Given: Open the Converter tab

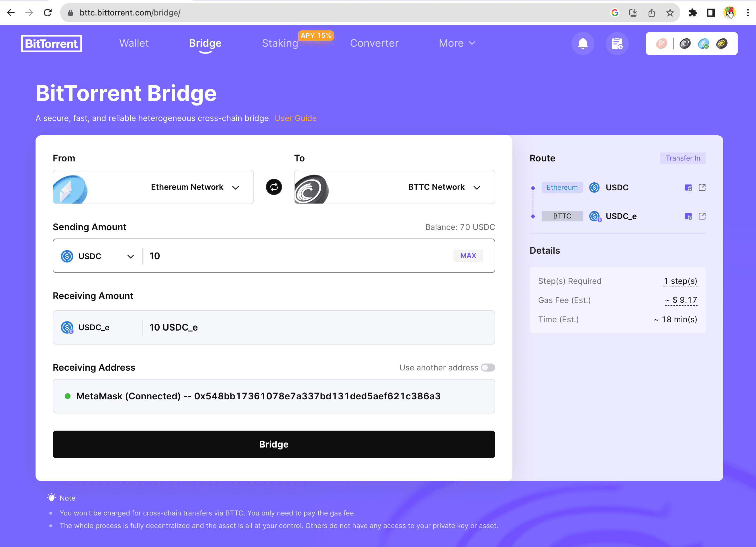Looking at the screenshot, I should (x=374, y=43).
